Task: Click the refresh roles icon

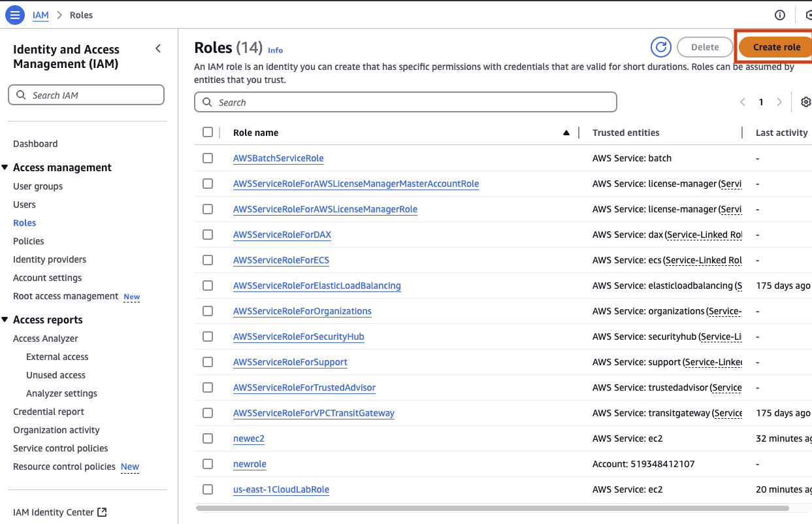Action: (661, 47)
